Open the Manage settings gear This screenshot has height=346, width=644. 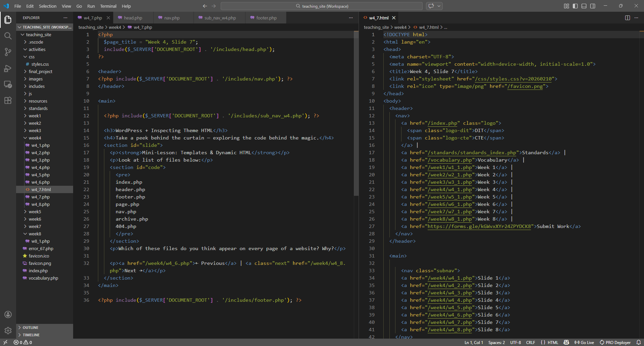pyautogui.click(x=8, y=331)
